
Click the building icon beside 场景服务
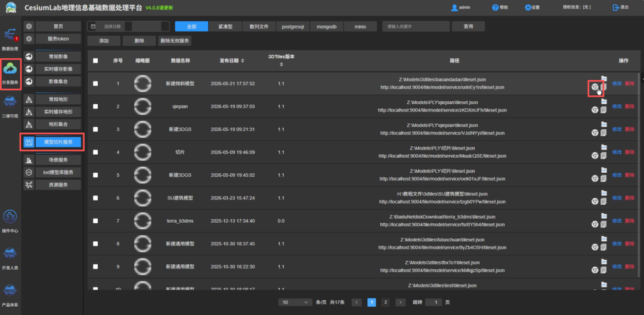[29, 160]
